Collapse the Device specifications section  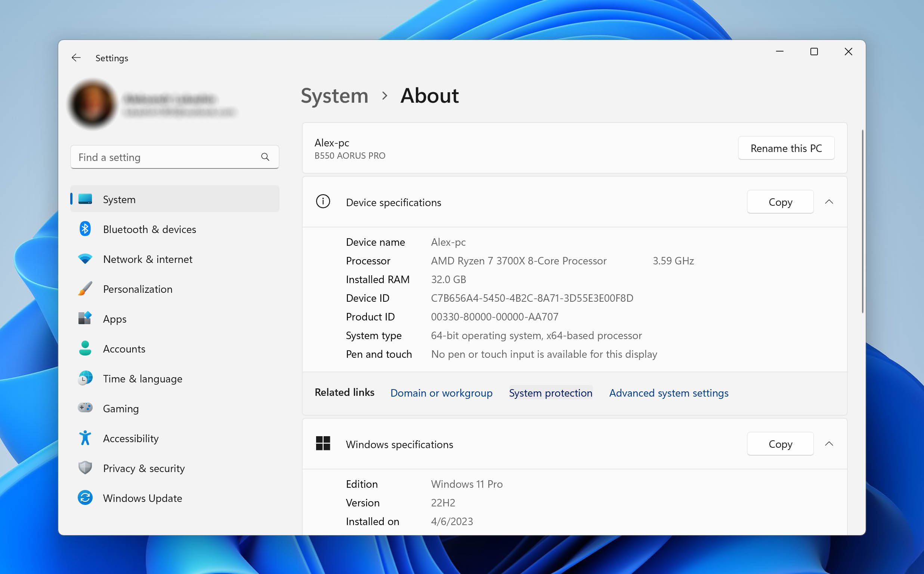(x=829, y=202)
